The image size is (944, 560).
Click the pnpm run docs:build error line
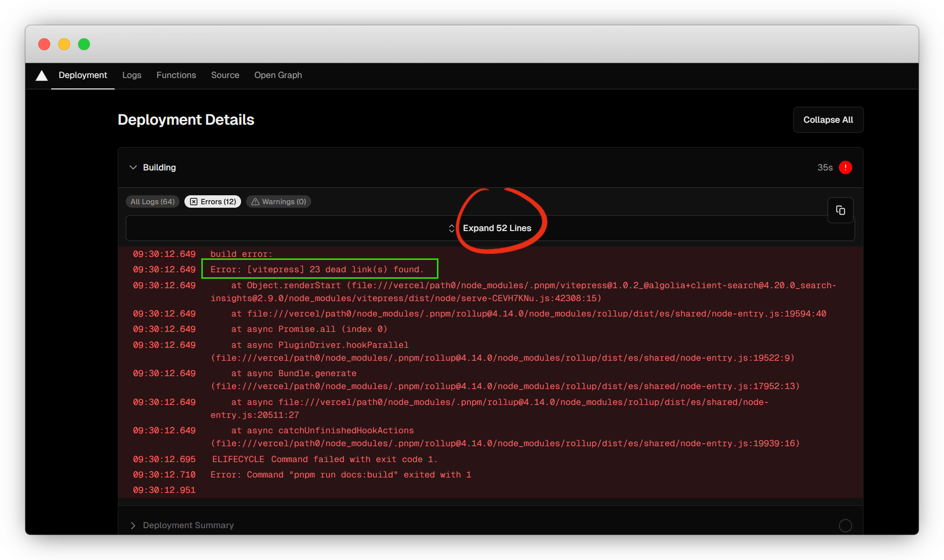point(341,475)
